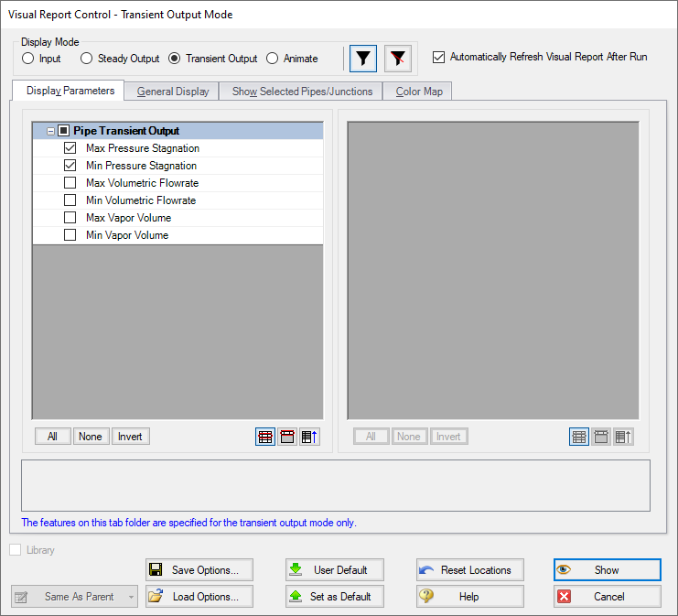The height and width of the screenshot is (616, 678).
Task: Click the gray list-with-arrow icon under the right panel
Action: pos(623,437)
